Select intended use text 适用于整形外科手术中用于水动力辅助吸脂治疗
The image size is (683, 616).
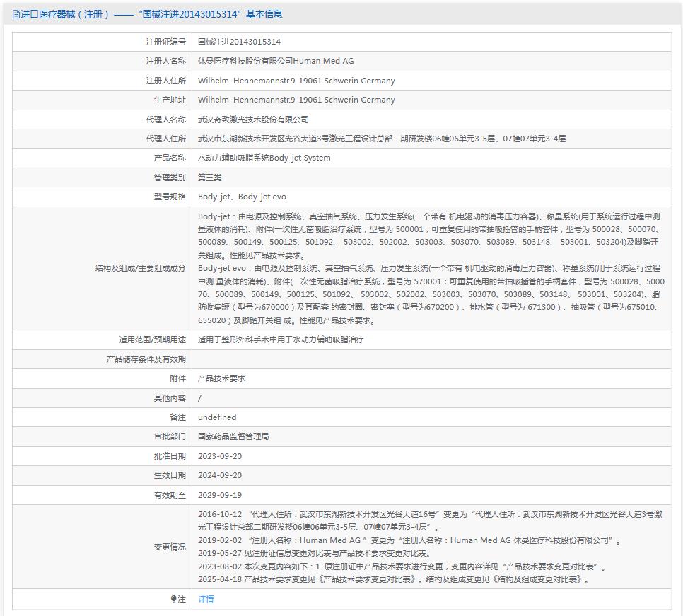[x=281, y=339]
